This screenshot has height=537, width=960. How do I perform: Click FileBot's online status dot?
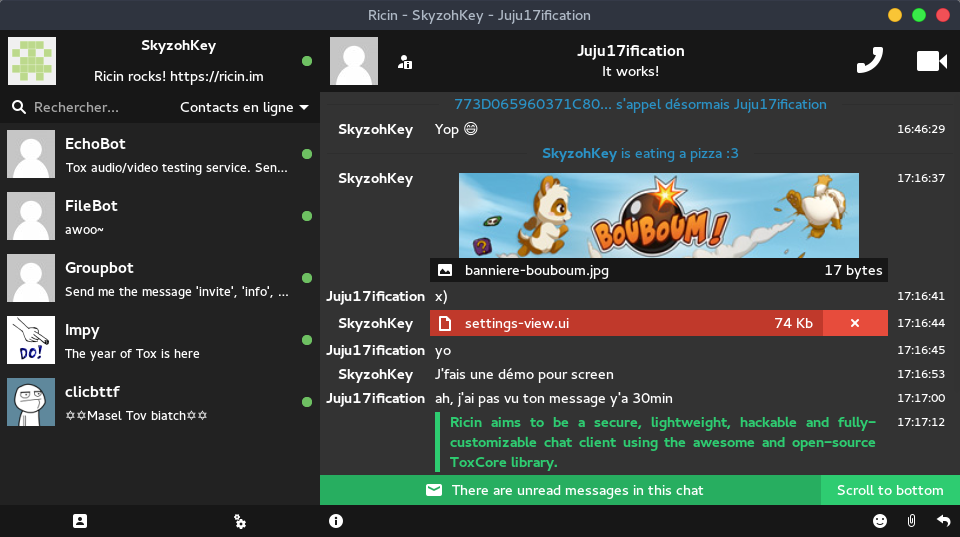tap(307, 216)
